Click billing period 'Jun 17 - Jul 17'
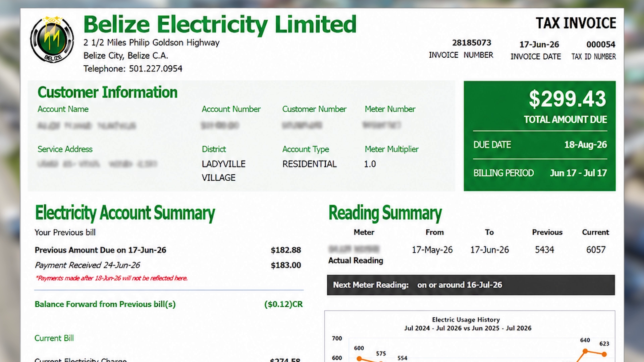Image resolution: width=644 pixels, height=362 pixels. tap(578, 173)
